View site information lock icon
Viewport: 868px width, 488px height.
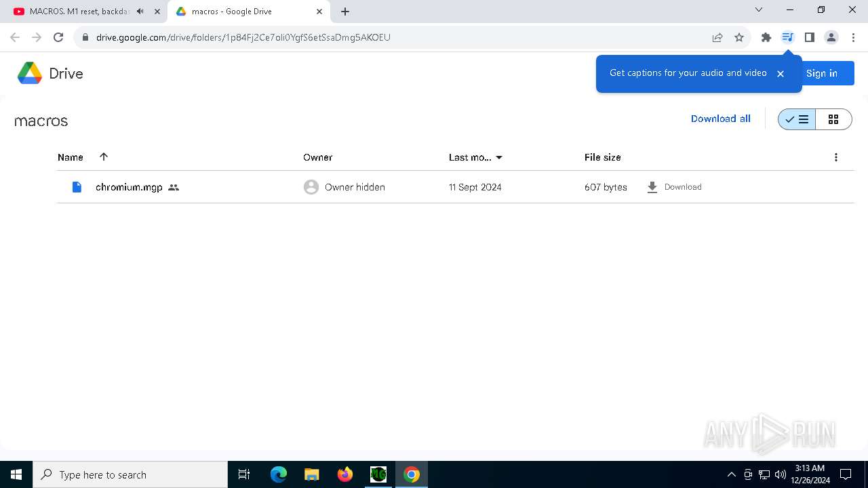coord(85,37)
